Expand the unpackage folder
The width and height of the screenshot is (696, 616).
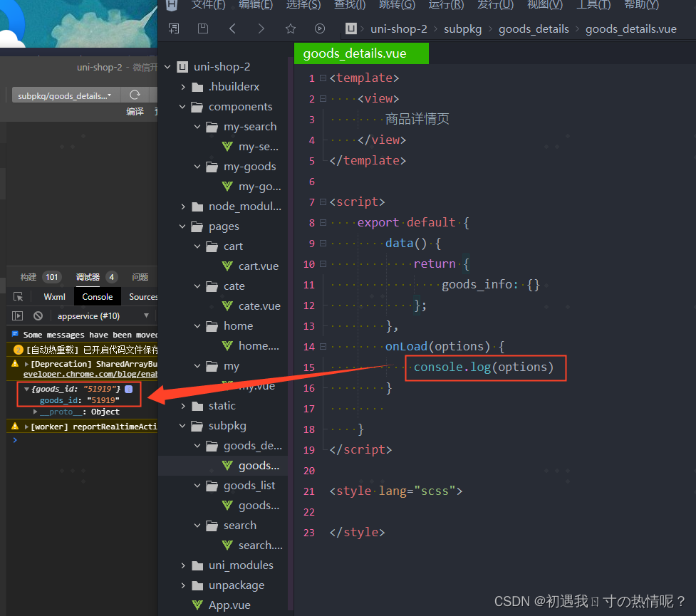pos(183,585)
